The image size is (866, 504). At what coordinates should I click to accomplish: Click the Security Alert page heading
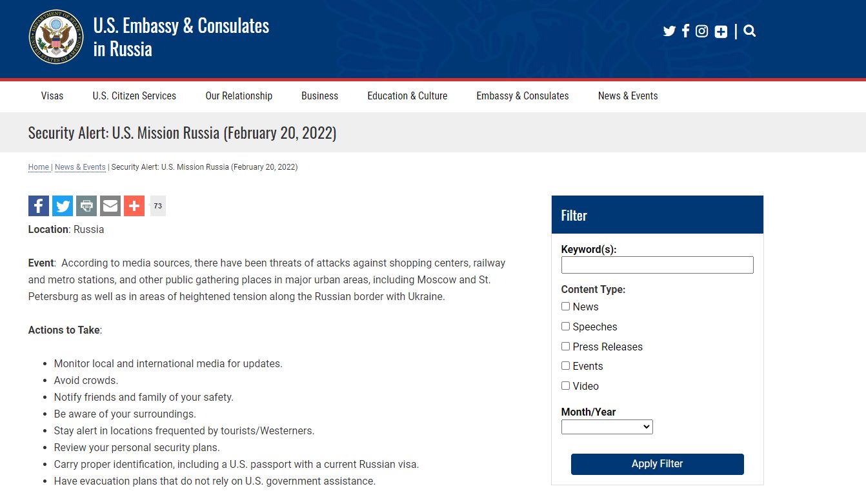(x=182, y=133)
